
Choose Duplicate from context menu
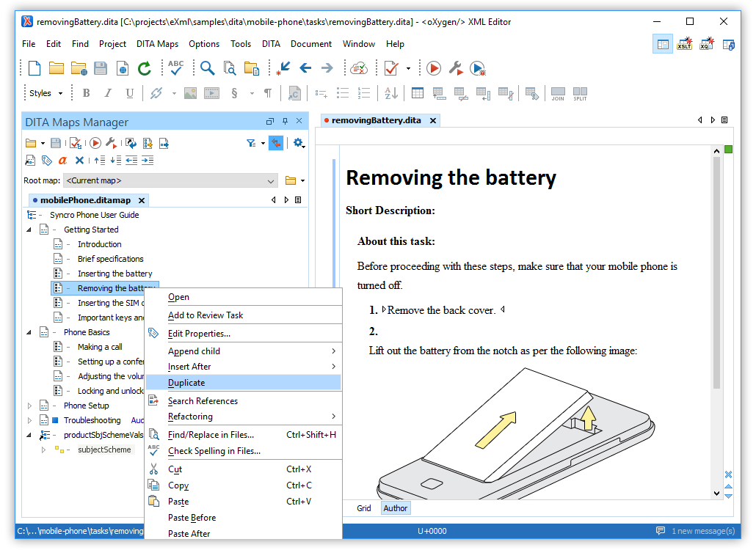[244, 383]
